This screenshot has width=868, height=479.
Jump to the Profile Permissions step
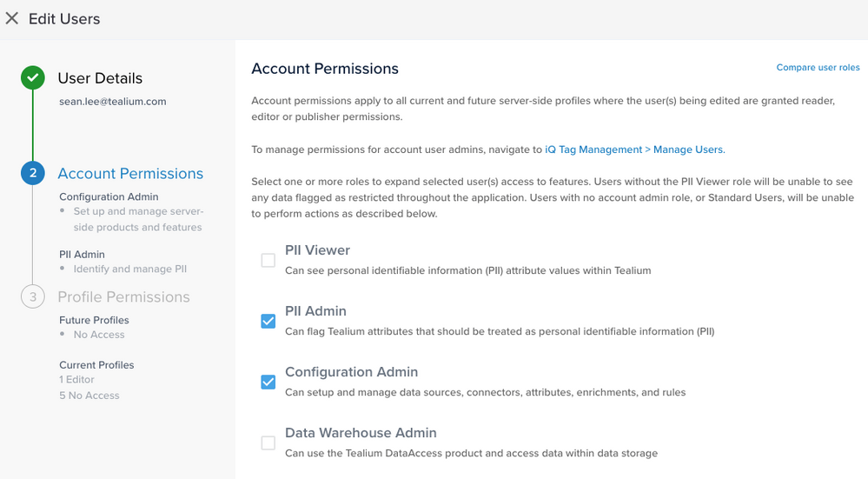point(123,297)
